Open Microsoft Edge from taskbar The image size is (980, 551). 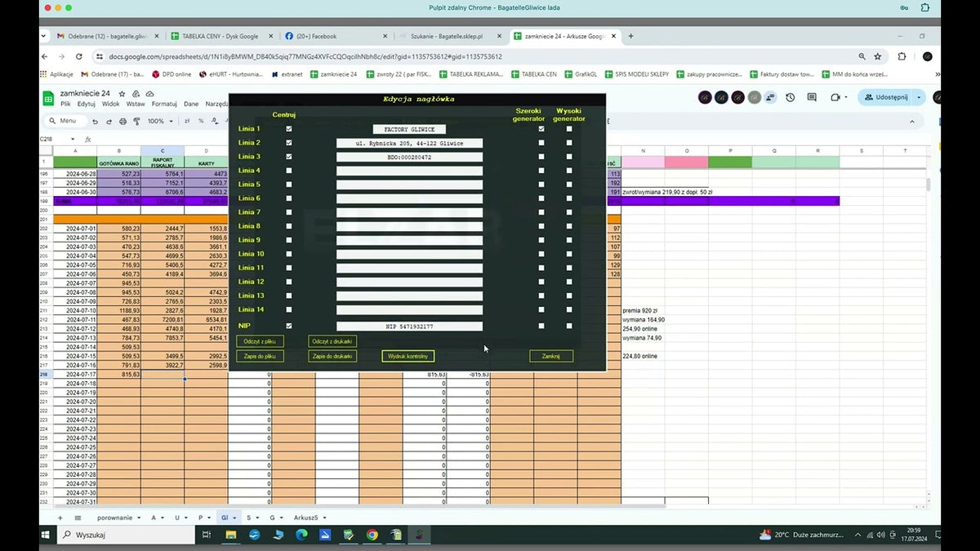coord(301,535)
